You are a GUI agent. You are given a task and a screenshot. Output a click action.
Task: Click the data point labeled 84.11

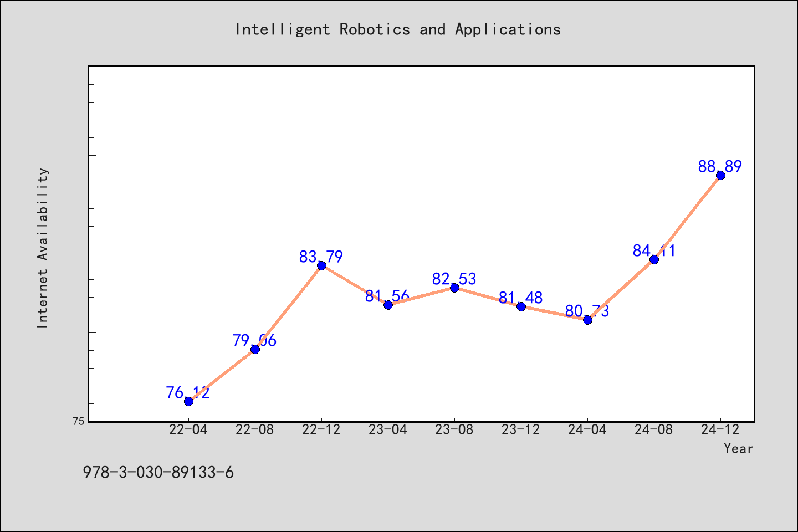(654, 259)
